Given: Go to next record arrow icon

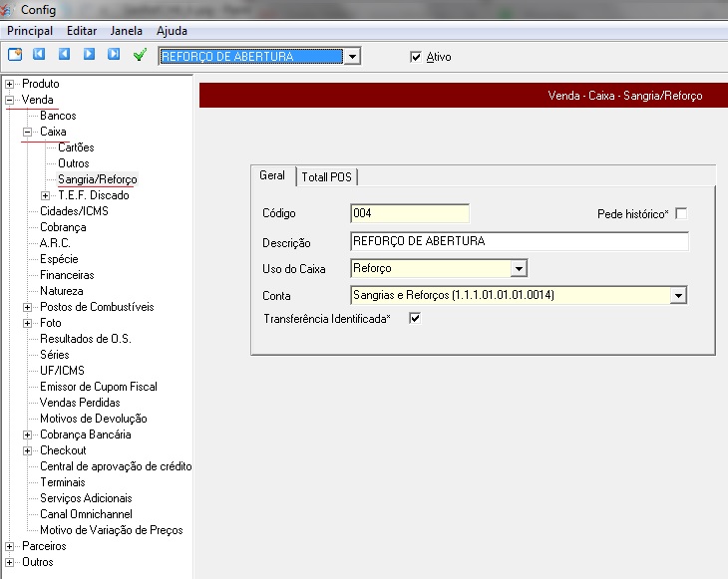Looking at the screenshot, I should (89, 54).
